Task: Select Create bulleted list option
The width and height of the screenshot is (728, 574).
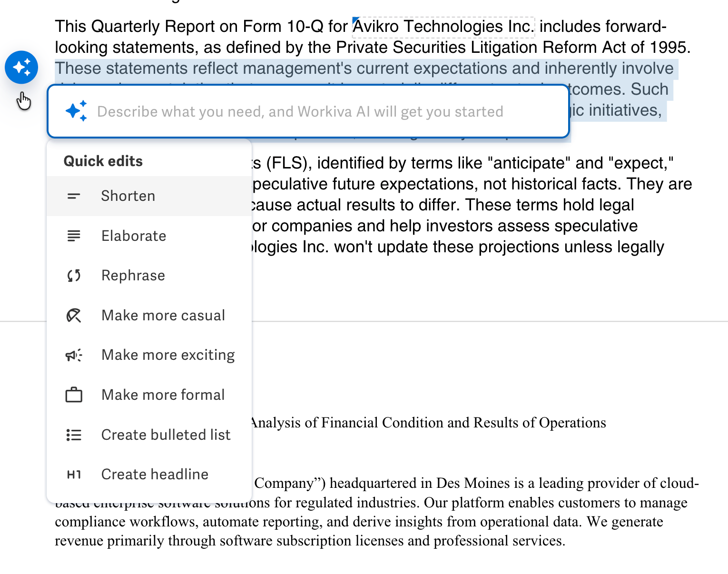Action: click(x=149, y=435)
